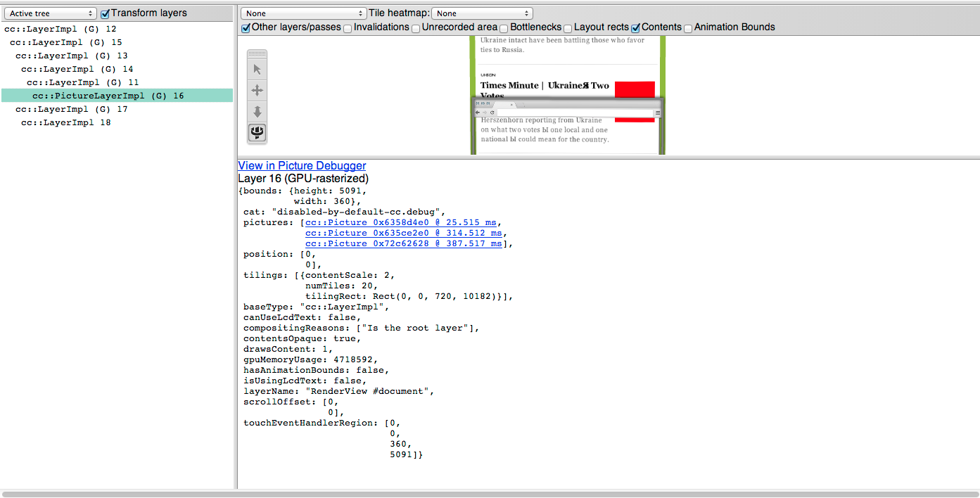Click the mouse mode toolbar drag handle

click(257, 54)
